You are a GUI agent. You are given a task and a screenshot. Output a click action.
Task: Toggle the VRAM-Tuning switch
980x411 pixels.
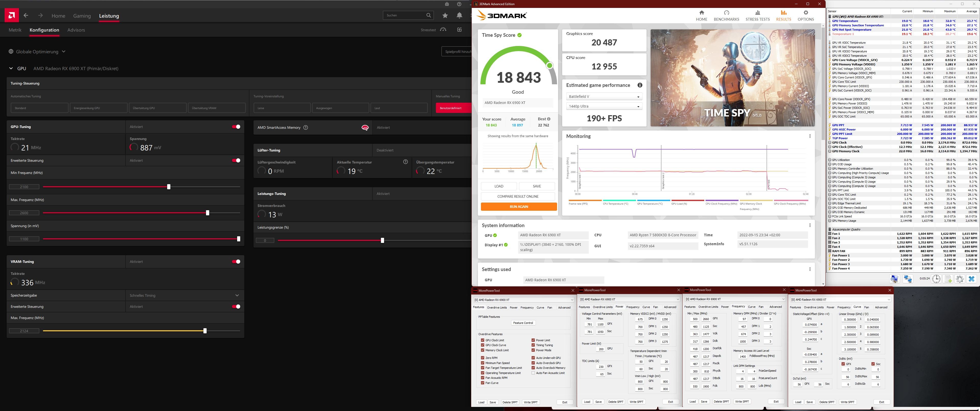[236, 262]
